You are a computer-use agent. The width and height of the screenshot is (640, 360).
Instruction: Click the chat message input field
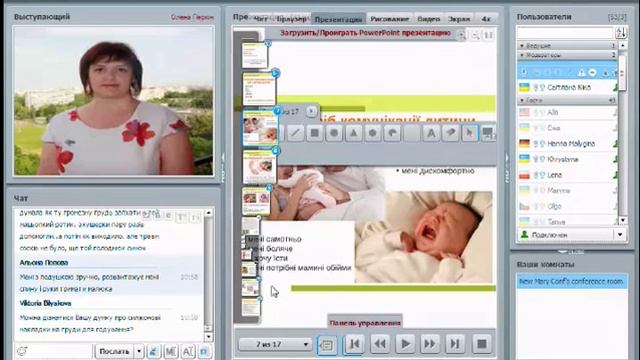click(61, 351)
